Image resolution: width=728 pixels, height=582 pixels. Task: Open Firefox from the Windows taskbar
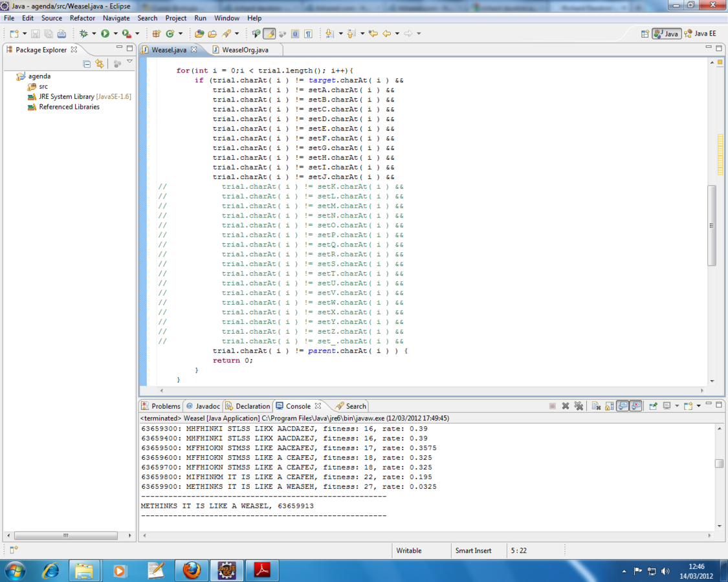click(191, 570)
